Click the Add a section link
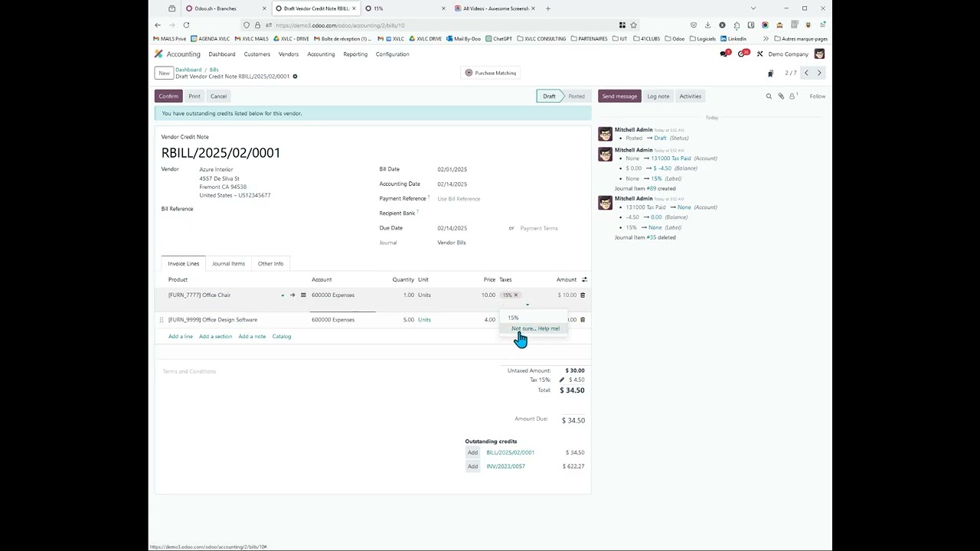 click(215, 337)
